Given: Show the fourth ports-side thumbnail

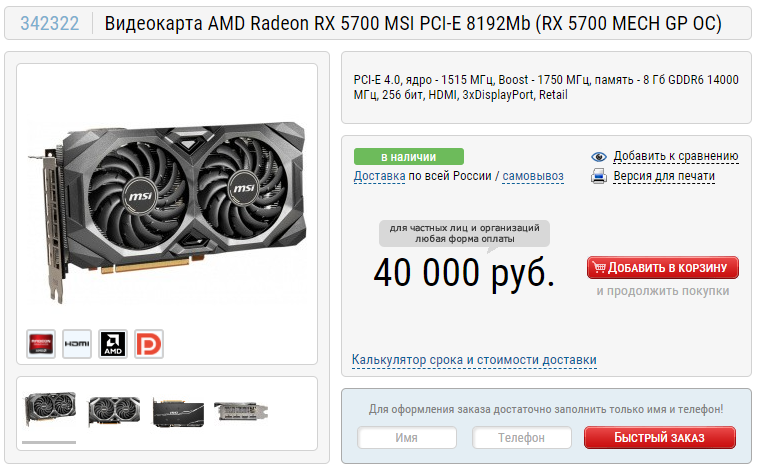Looking at the screenshot, I should [x=241, y=411].
